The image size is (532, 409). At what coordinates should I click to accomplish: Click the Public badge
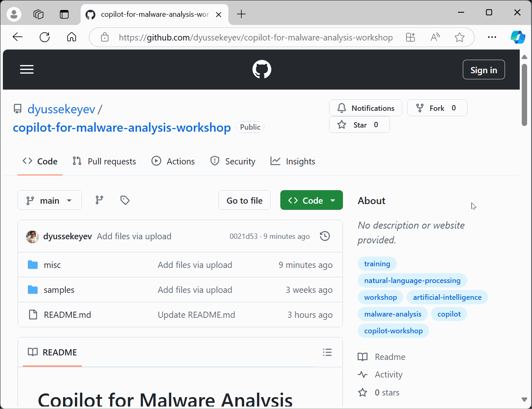tap(250, 127)
